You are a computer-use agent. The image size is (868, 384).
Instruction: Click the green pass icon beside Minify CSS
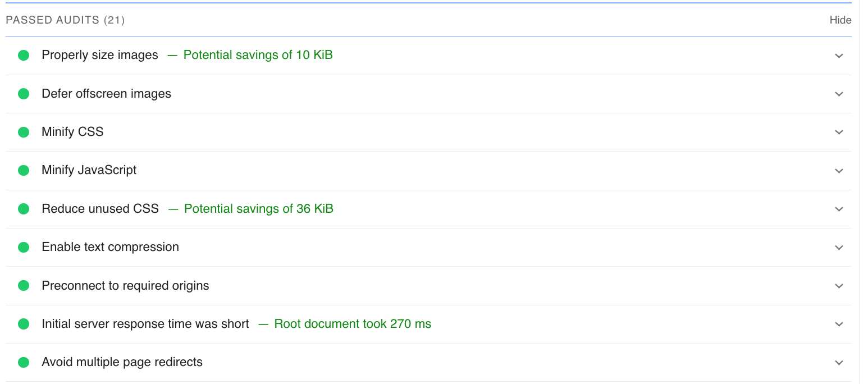pos(24,132)
